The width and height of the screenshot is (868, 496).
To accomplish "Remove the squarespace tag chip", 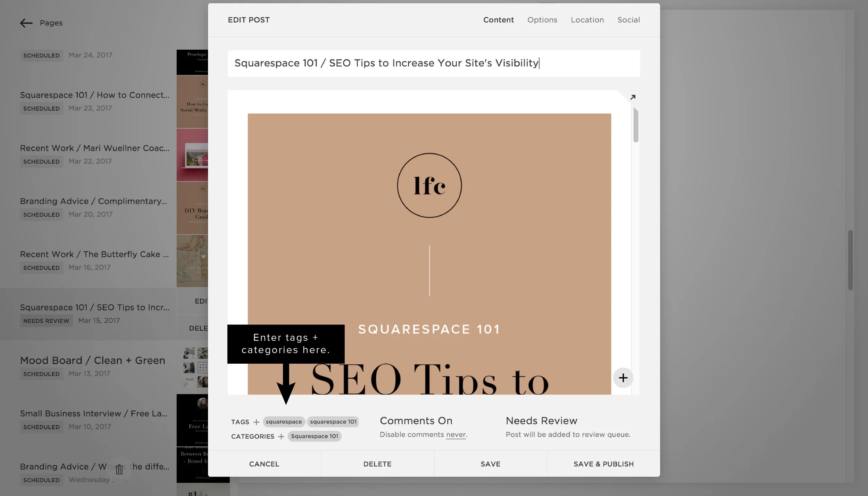I will (x=284, y=422).
